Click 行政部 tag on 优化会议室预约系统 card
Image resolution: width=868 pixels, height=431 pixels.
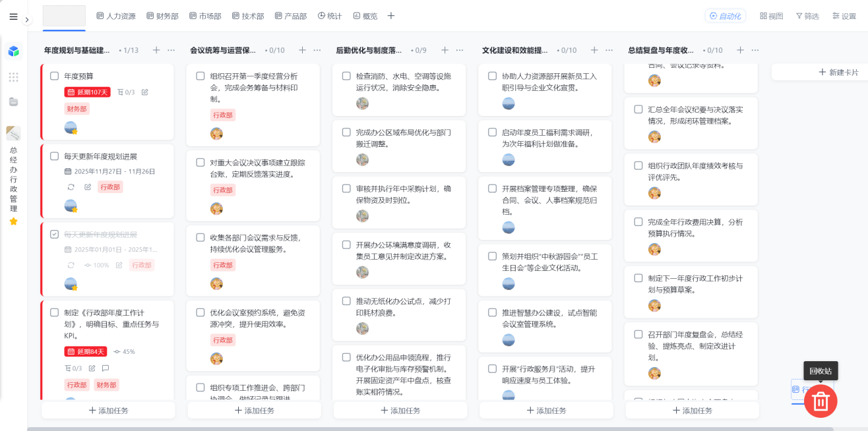[x=222, y=340]
